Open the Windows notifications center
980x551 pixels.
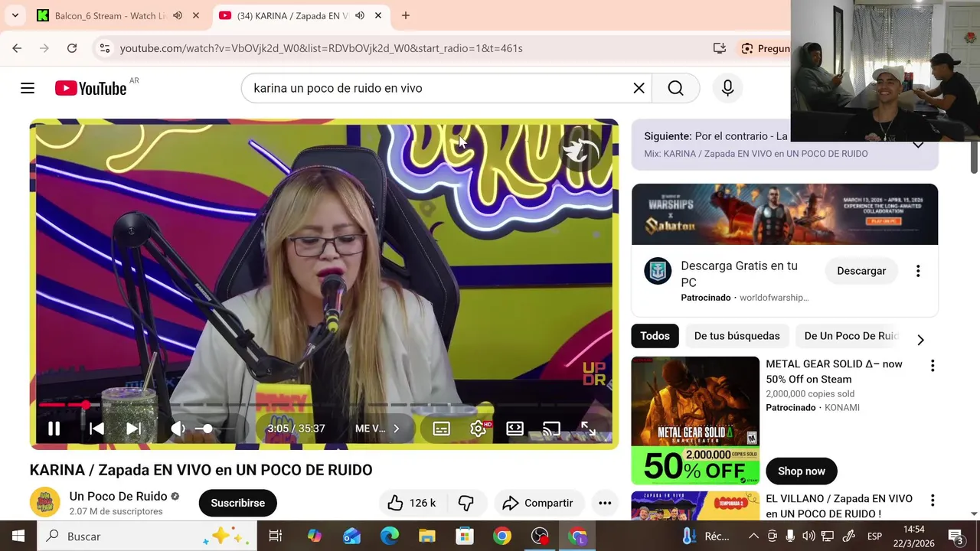pos(956,536)
